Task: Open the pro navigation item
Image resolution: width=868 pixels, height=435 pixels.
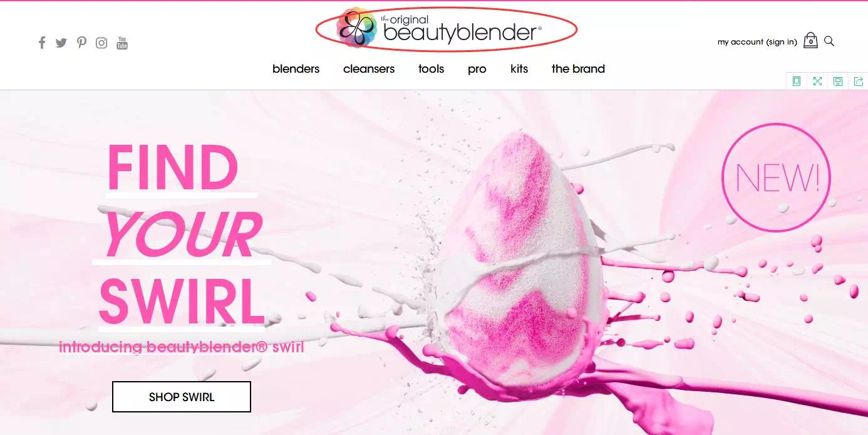Action: click(x=477, y=69)
